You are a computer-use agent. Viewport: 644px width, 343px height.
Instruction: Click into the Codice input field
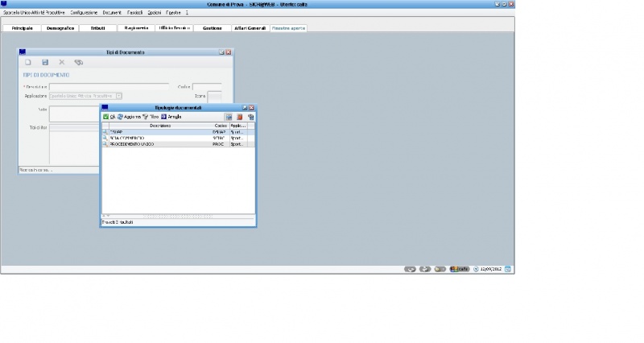click(207, 87)
